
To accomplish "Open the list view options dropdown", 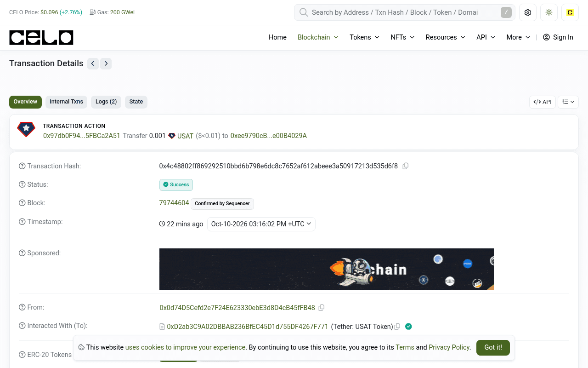I will point(568,102).
